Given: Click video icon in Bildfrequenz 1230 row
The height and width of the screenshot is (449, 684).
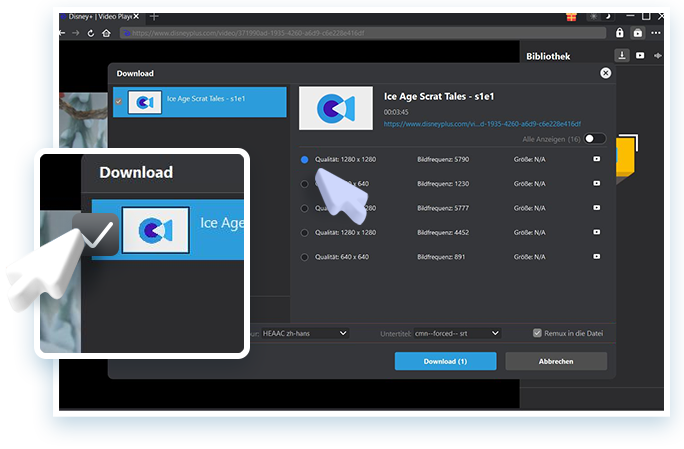Looking at the screenshot, I should [596, 183].
